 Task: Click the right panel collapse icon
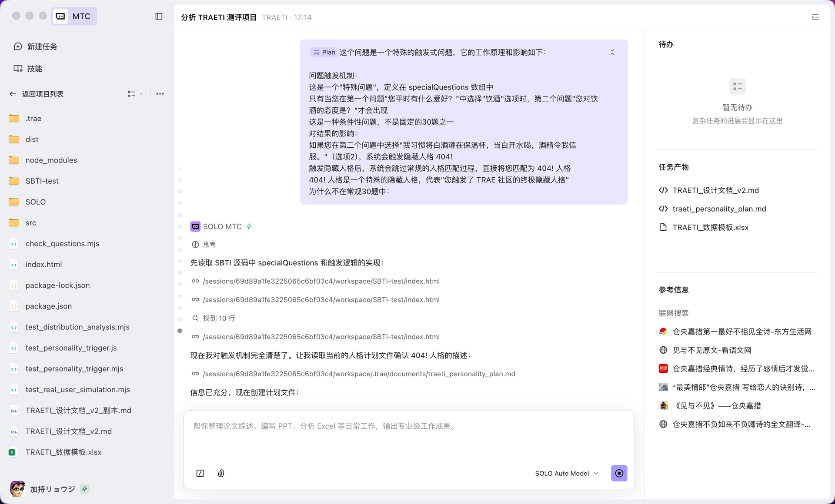815,17
